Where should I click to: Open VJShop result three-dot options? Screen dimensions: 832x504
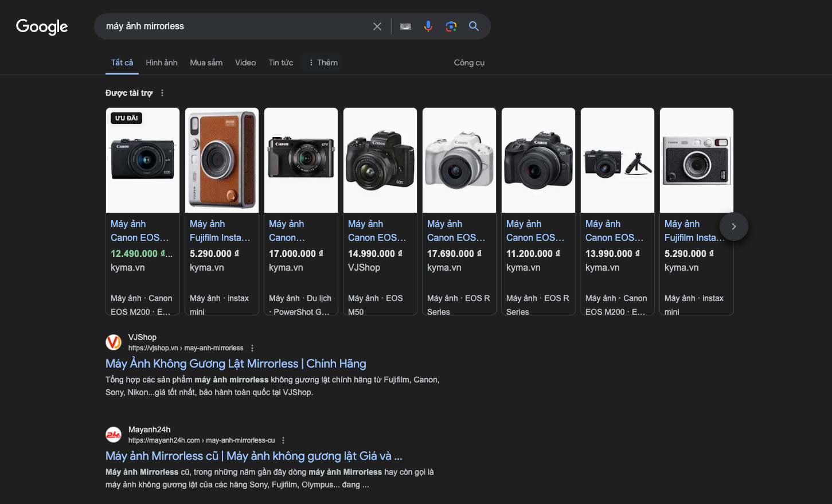point(252,348)
